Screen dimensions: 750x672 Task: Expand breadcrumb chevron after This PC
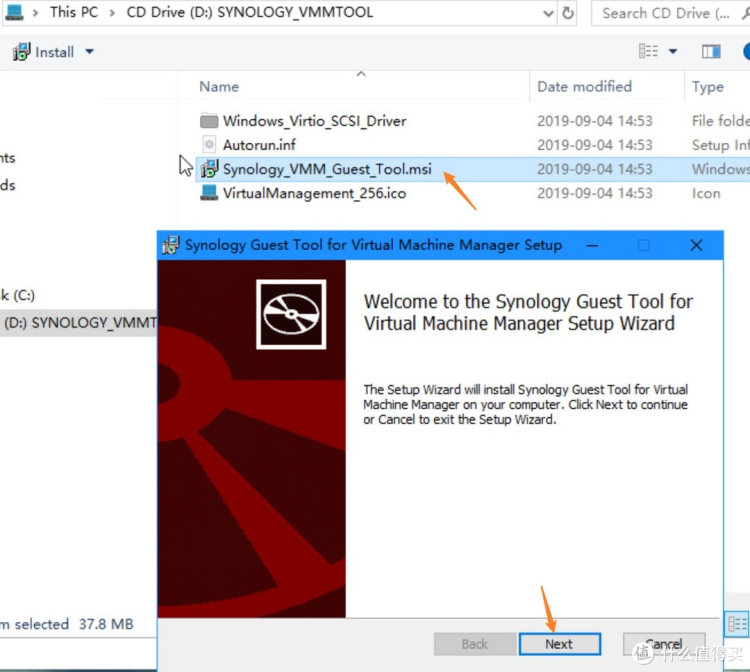tap(112, 12)
